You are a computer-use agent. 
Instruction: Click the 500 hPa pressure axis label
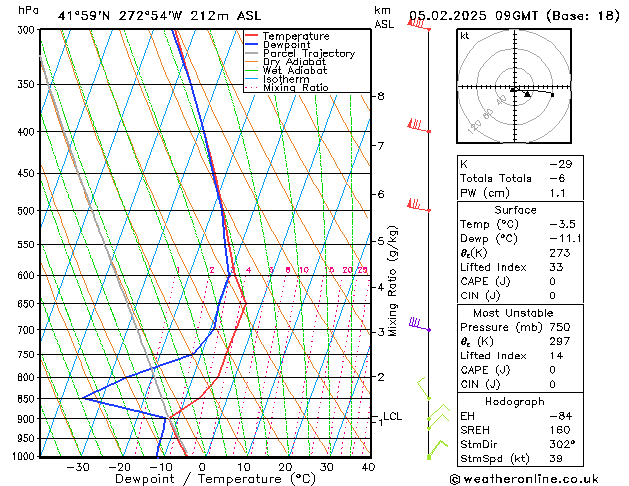tap(26, 211)
